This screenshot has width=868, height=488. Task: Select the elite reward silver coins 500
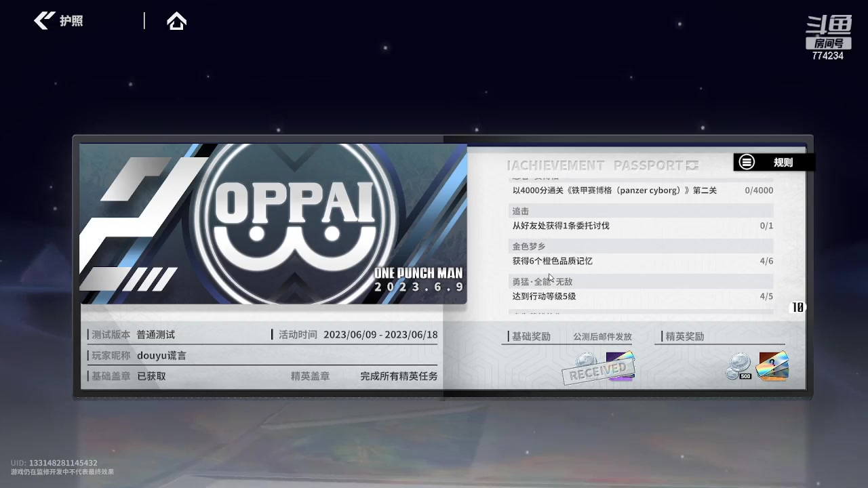click(x=738, y=367)
